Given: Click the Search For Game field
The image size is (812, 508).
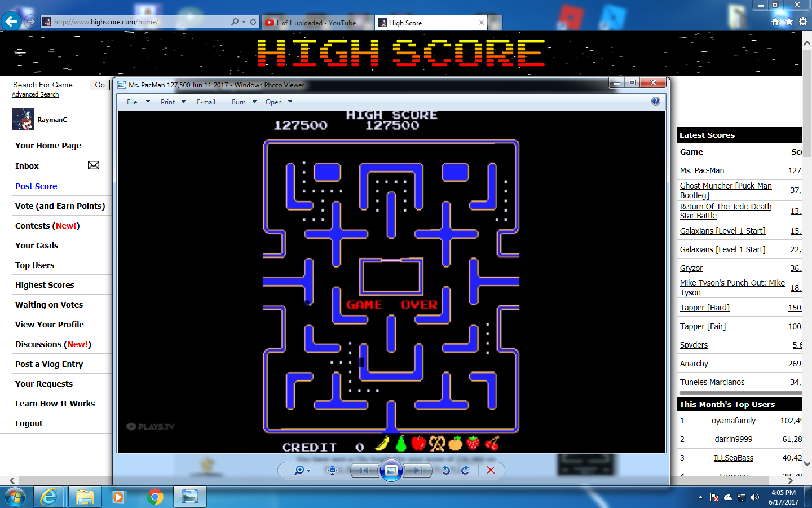Looking at the screenshot, I should coord(49,85).
